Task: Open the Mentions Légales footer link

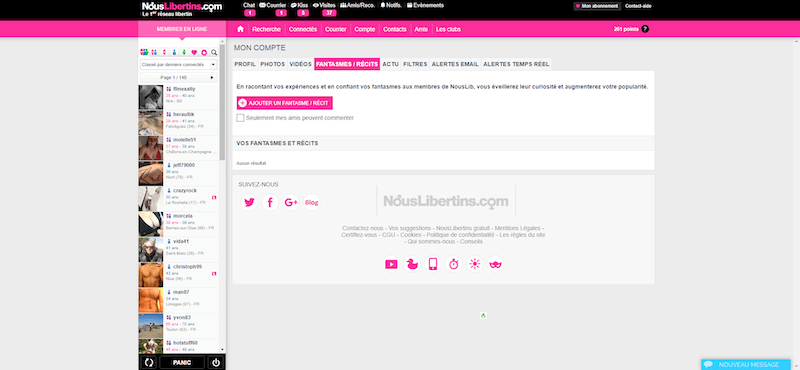Action: click(518, 228)
